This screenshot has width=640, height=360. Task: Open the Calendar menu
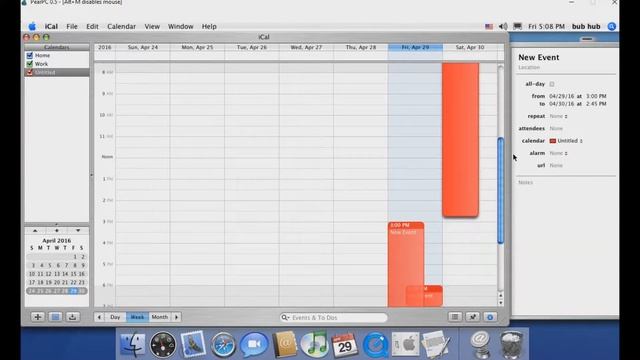click(121, 27)
